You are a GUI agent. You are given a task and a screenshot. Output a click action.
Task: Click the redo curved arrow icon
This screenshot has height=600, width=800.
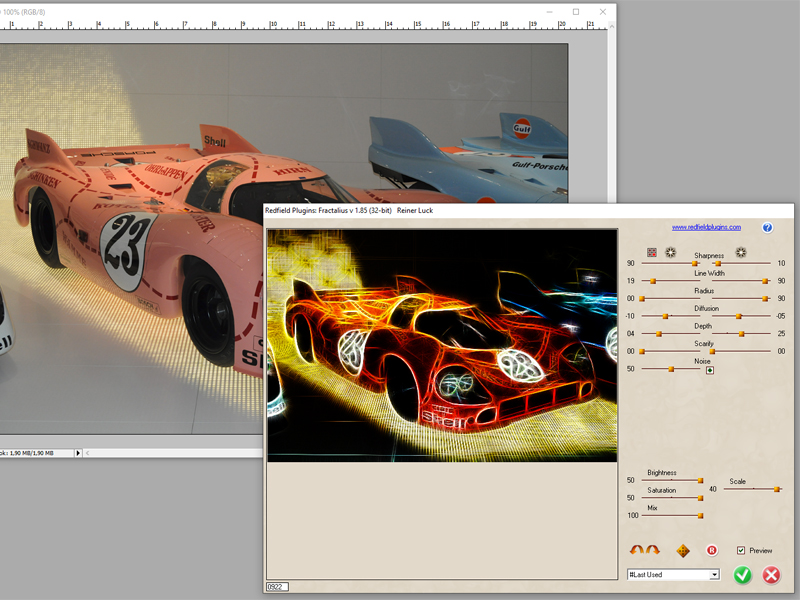click(653, 550)
